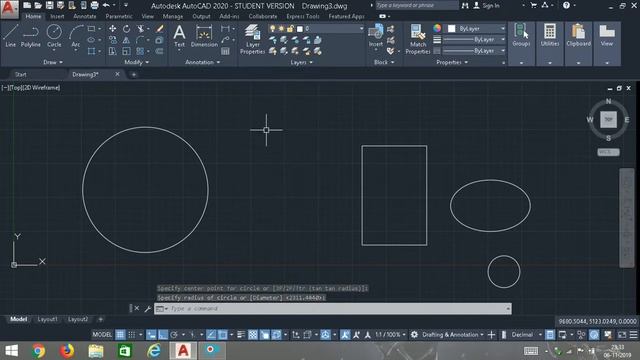640x360 pixels.
Task: Click the color wheel object color icon
Action: pyautogui.click(x=437, y=28)
